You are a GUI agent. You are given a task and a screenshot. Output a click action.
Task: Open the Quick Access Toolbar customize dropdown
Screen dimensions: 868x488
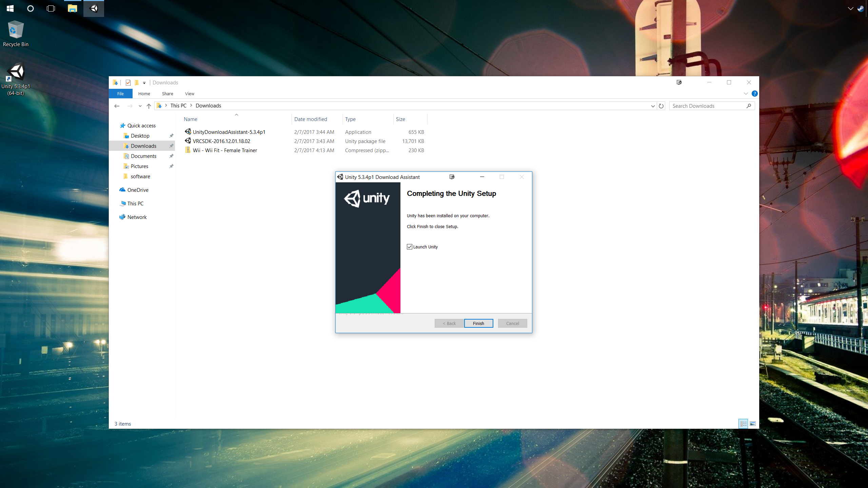[144, 83]
